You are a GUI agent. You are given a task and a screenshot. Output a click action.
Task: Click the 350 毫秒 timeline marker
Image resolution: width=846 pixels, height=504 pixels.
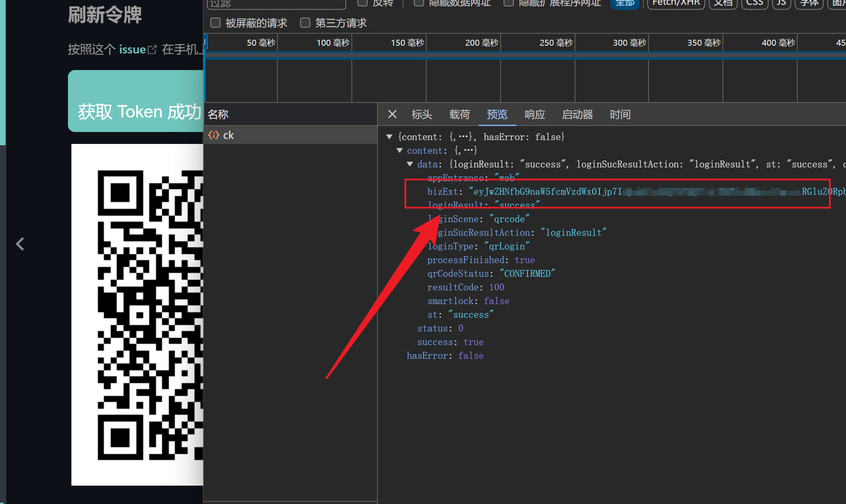coord(704,43)
